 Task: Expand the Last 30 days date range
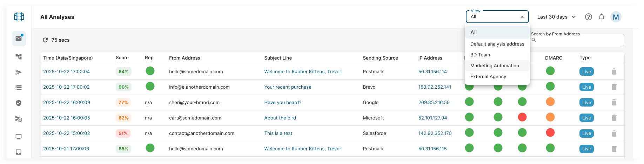(556, 17)
